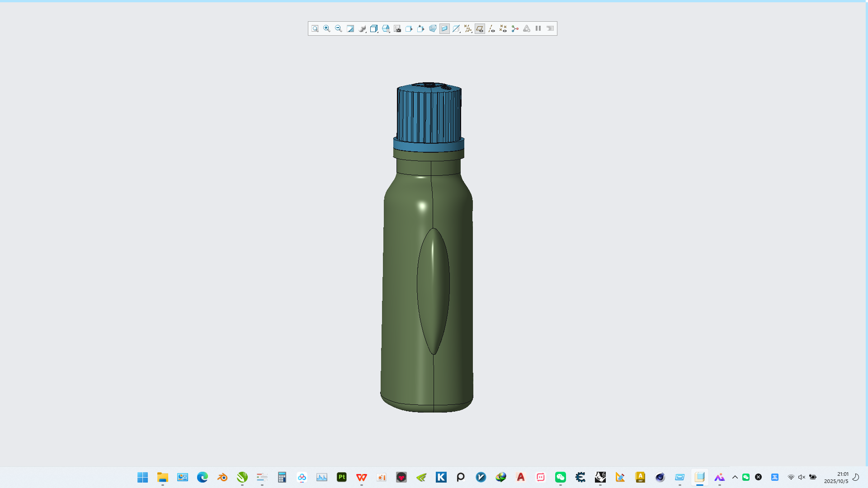
Task: Open Blender from the taskbar
Action: tap(222, 477)
